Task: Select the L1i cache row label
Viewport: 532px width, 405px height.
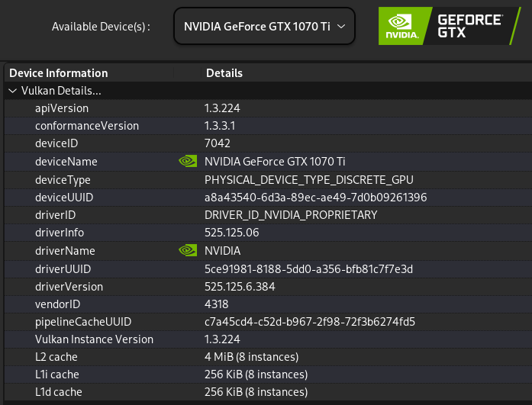Action: (x=57, y=374)
